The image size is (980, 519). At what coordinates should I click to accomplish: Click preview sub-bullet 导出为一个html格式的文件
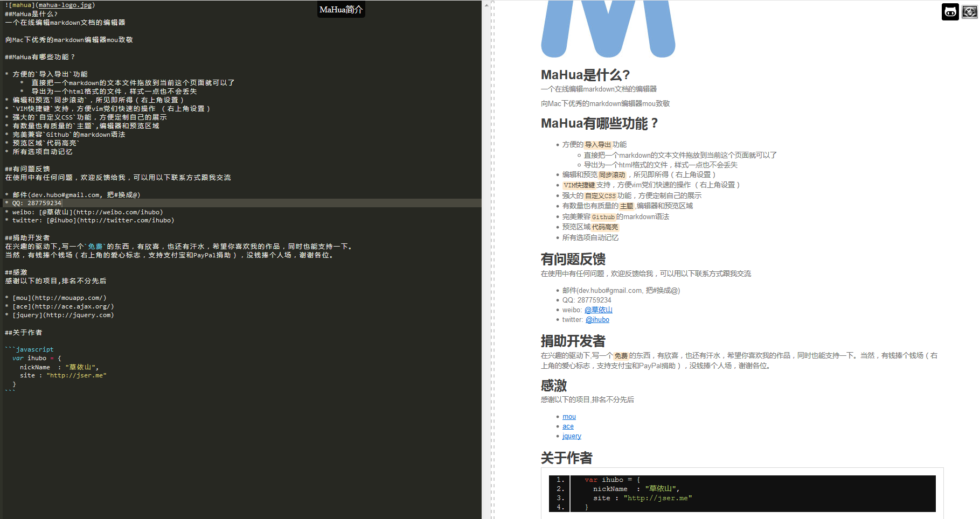coord(661,165)
